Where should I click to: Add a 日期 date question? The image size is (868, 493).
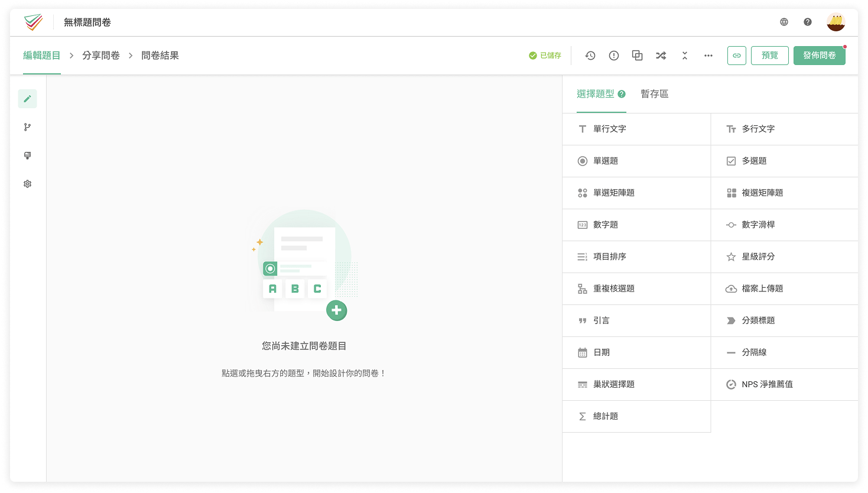point(636,352)
